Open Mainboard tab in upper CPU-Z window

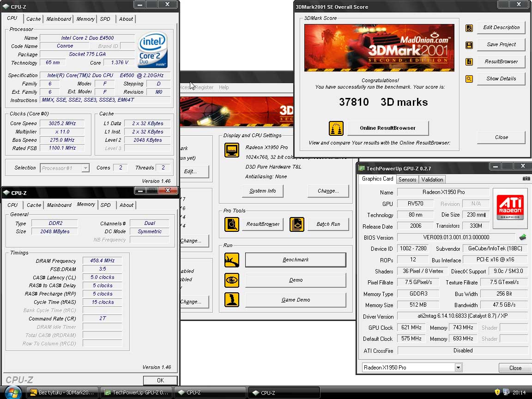coord(59,19)
